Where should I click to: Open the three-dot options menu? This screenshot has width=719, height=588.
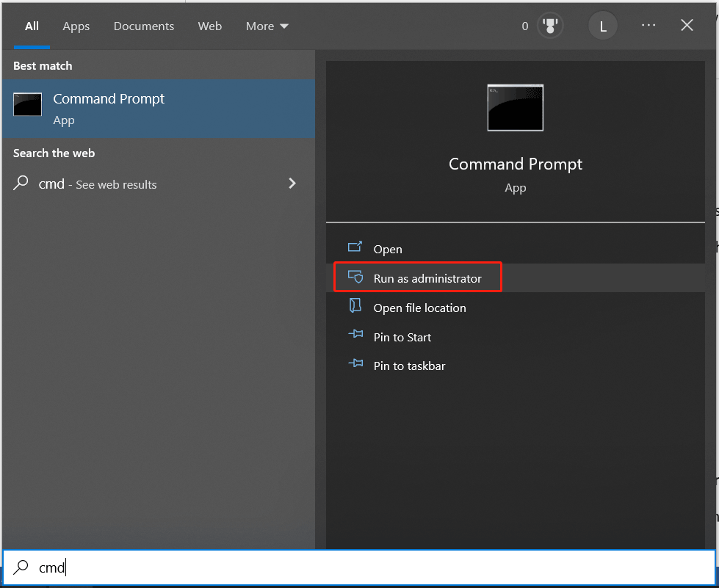648,26
